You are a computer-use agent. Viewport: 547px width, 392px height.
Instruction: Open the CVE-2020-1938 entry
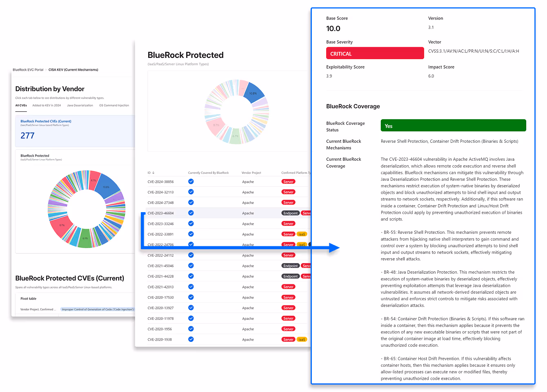coord(160,340)
